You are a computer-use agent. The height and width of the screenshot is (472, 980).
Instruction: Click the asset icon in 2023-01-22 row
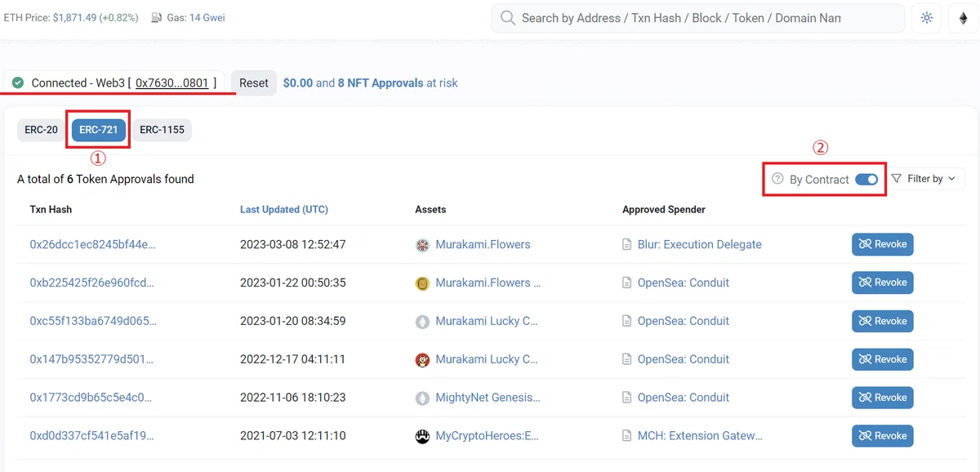(x=422, y=283)
